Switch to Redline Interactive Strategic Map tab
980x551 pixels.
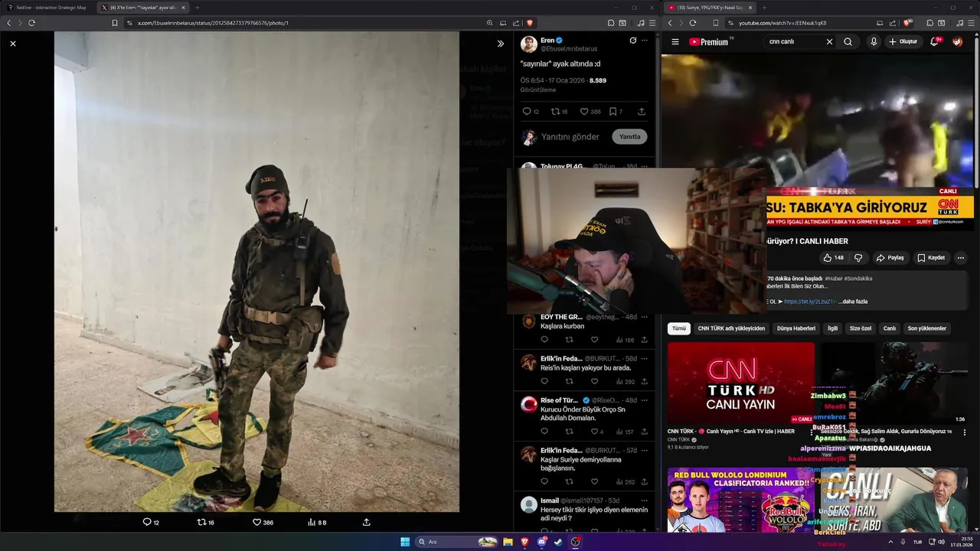[47, 8]
